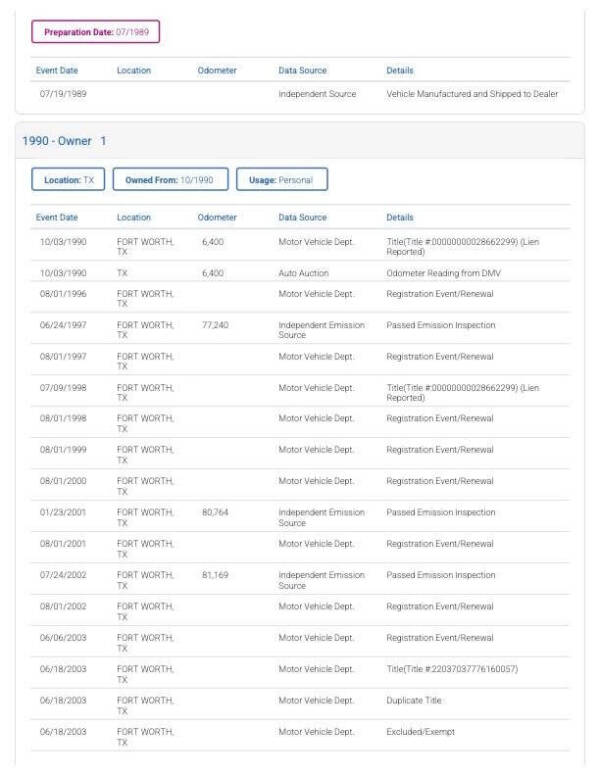Click Event Date column header in Owner 1 table
This screenshot has width=600, height=776.
coord(57,217)
